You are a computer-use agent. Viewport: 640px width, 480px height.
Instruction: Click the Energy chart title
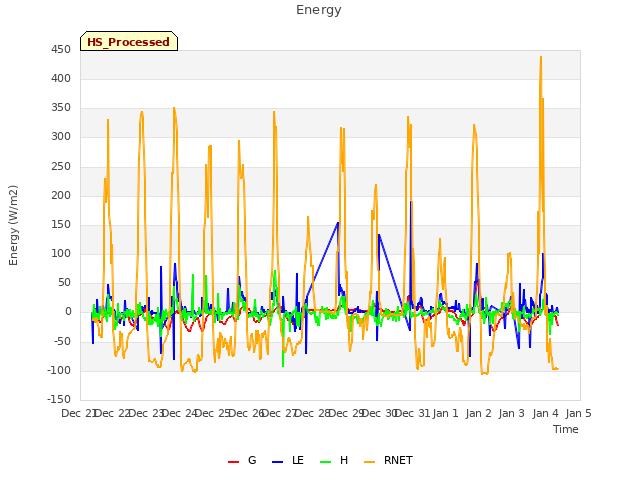click(319, 10)
